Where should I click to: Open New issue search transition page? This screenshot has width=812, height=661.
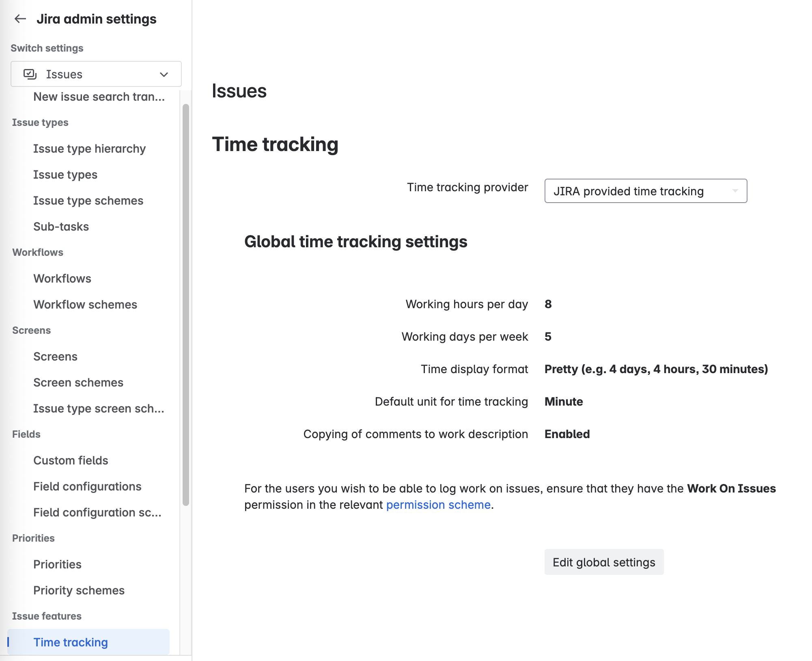coord(99,97)
